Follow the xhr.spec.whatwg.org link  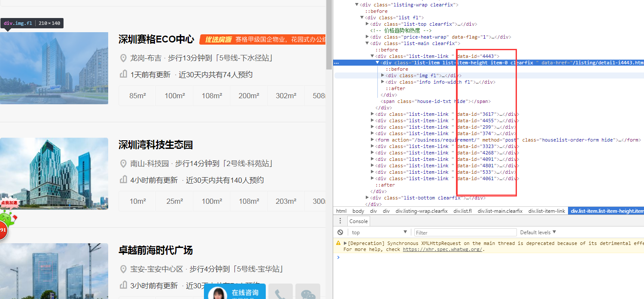click(442, 250)
